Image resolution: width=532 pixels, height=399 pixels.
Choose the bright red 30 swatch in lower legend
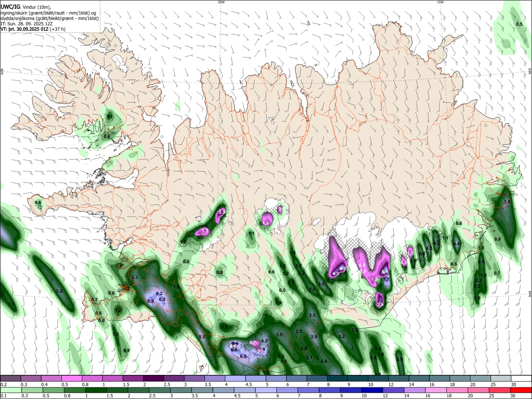(x=521, y=390)
